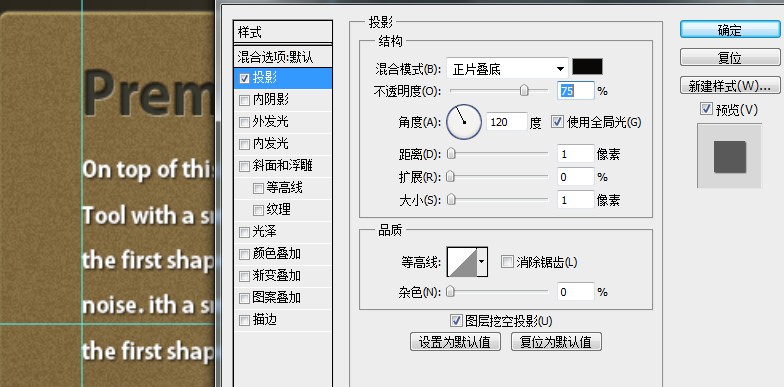Enable the 内发光 checkbox
784x387 pixels.
click(x=244, y=144)
